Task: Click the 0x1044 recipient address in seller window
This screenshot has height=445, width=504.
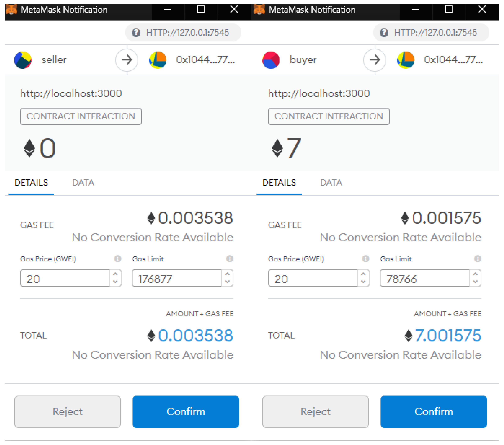Action: point(205,60)
